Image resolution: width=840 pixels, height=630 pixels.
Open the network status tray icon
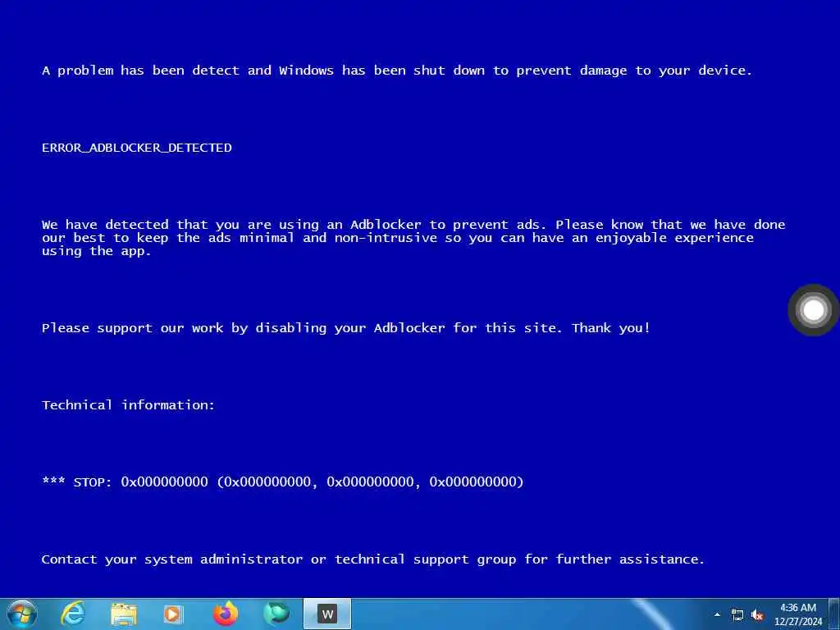click(x=737, y=615)
